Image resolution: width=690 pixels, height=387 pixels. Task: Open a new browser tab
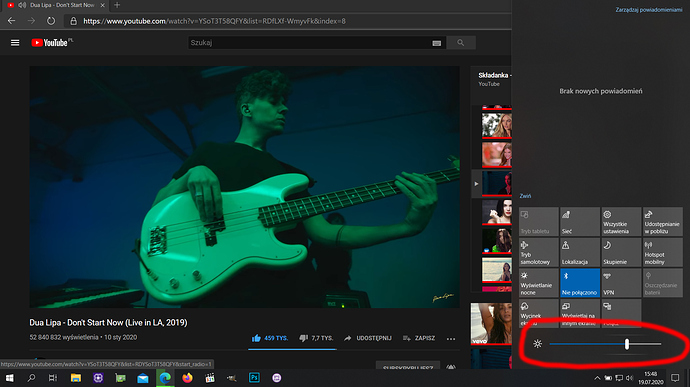[117, 5]
